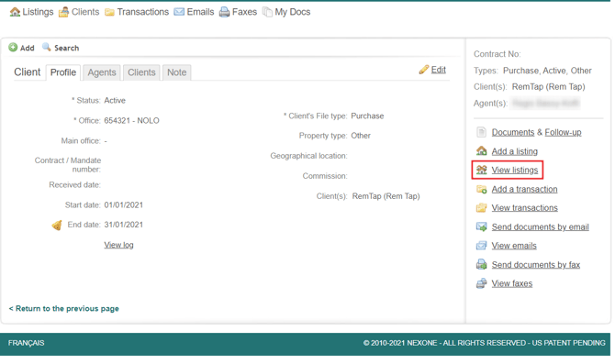Click the broom icon beside End date
The height and width of the screenshot is (364, 615).
pos(57,225)
